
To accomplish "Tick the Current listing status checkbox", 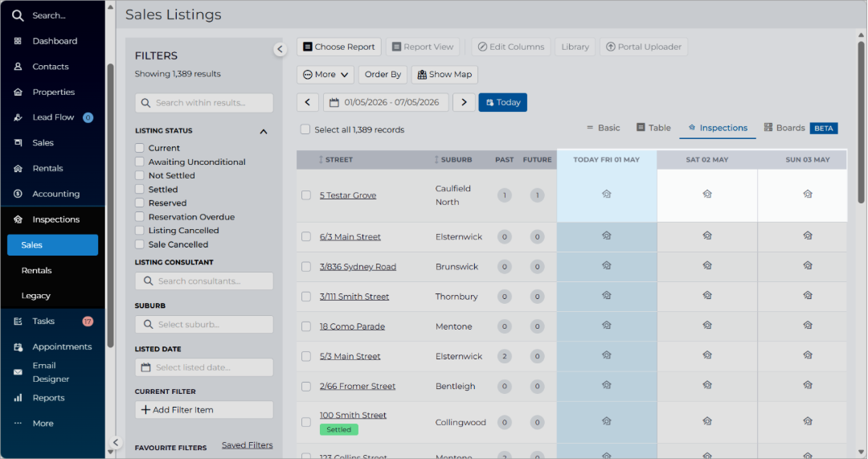I will coord(140,148).
